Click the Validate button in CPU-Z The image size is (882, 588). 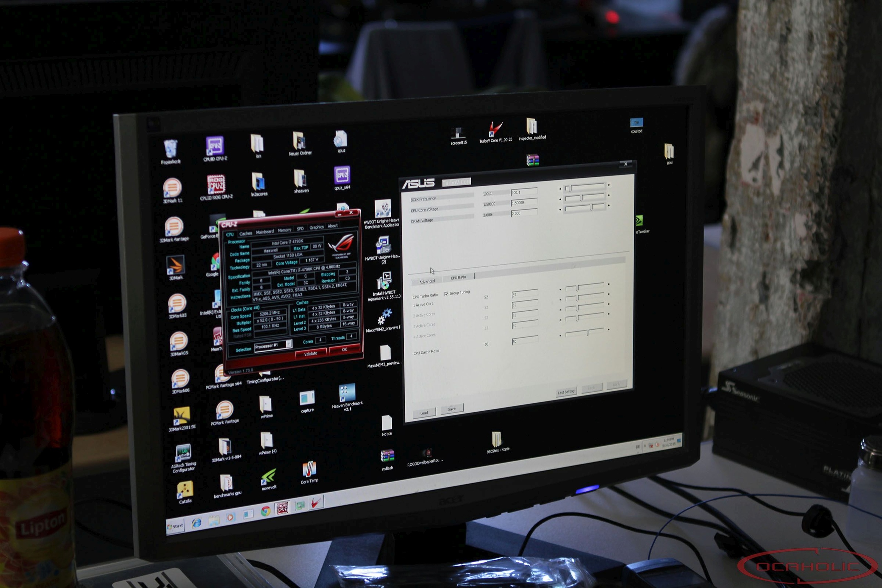click(310, 354)
